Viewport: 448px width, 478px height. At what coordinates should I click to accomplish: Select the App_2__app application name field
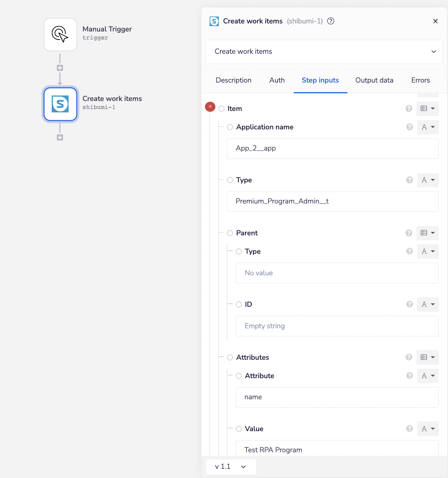(333, 149)
